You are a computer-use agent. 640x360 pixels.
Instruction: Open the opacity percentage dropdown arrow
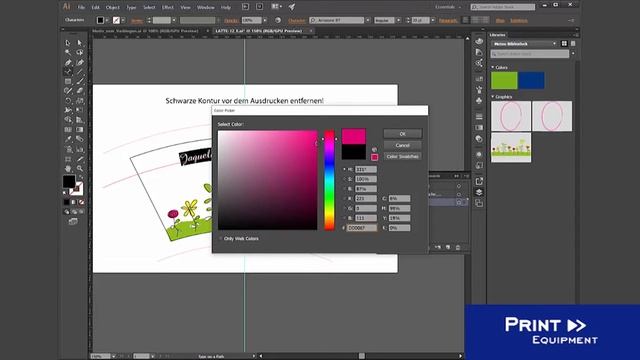click(265, 20)
